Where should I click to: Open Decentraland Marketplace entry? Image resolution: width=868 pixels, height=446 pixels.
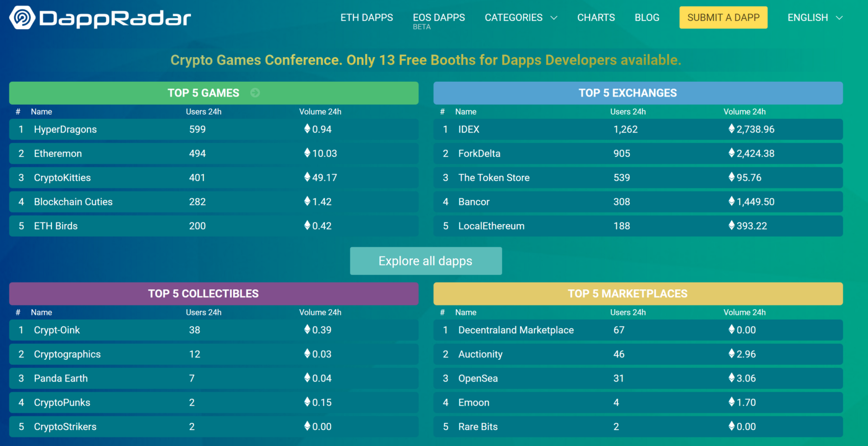click(x=638, y=330)
